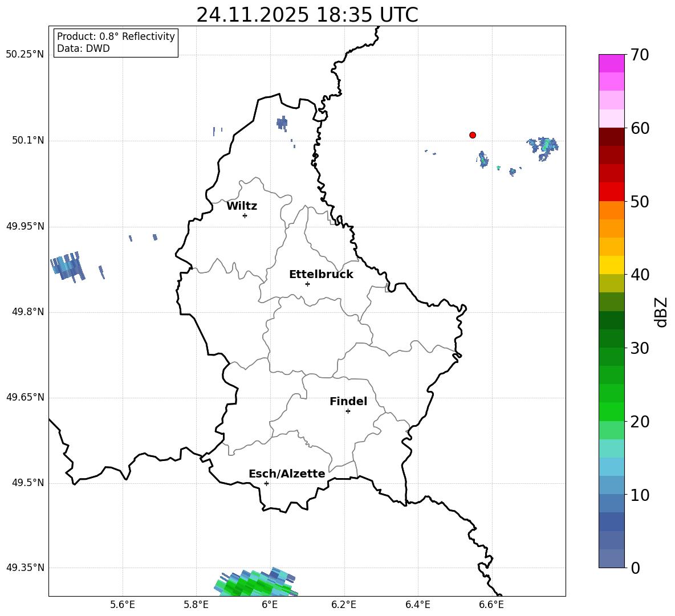675x616 pixels.
Task: Click the 40 colorbar tick value
Action: point(640,275)
